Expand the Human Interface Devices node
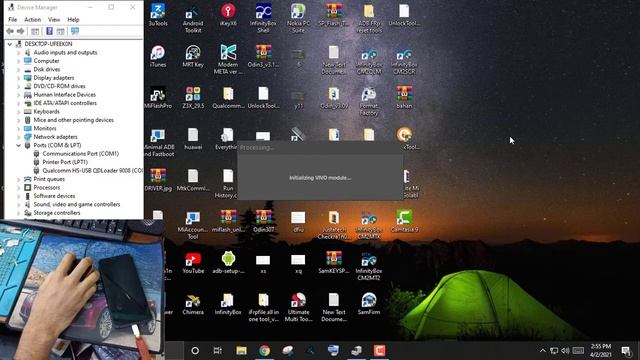The width and height of the screenshot is (640, 360). pos(18,95)
